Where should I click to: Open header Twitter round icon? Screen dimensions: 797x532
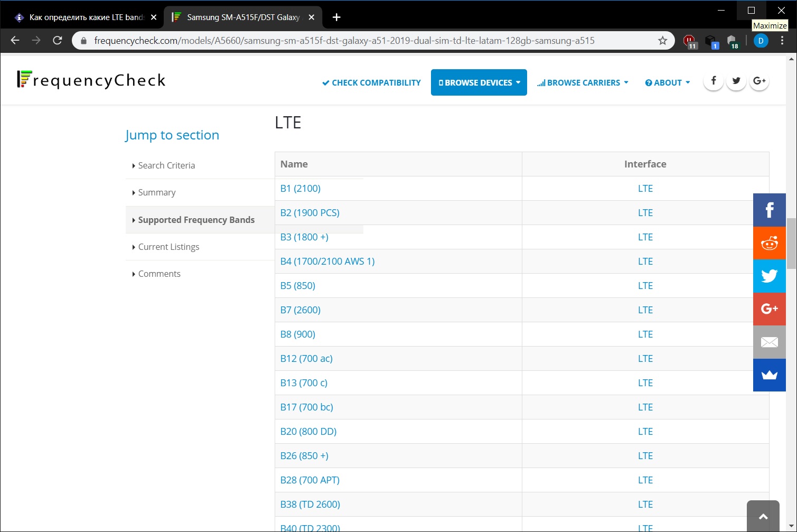pyautogui.click(x=736, y=81)
